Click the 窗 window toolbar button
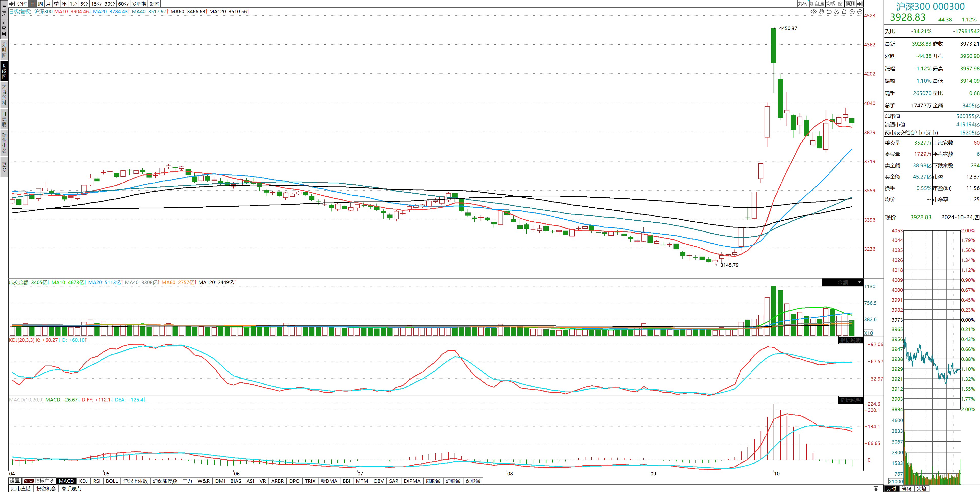The height and width of the screenshot is (492, 980). [x=840, y=3]
